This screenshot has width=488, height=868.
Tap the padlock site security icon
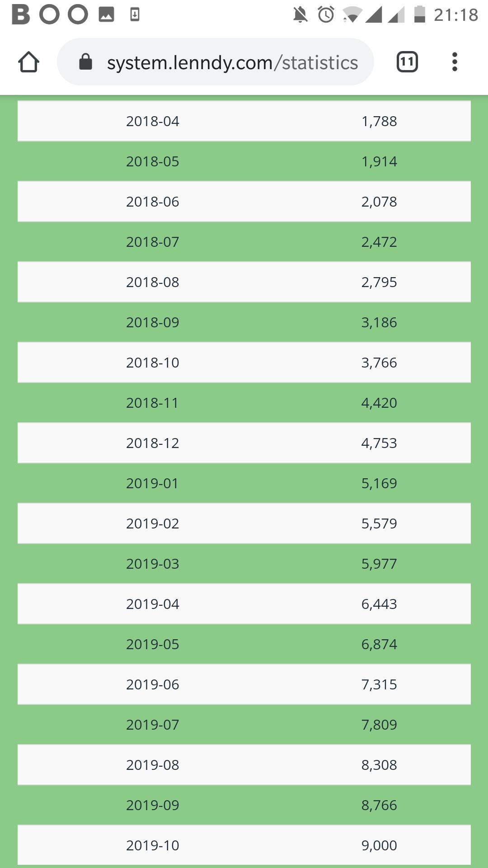coord(85,62)
